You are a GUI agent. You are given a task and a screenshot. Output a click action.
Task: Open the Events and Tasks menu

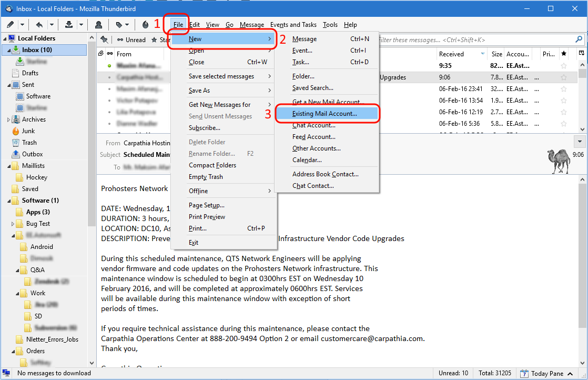[293, 25]
